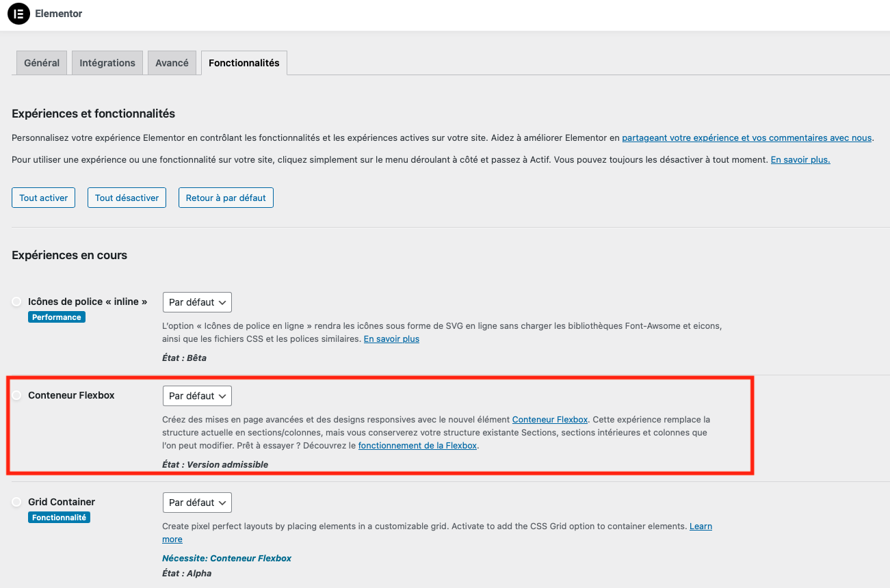
Task: Open the fonctionnement de la Flexbox link
Action: (x=417, y=445)
